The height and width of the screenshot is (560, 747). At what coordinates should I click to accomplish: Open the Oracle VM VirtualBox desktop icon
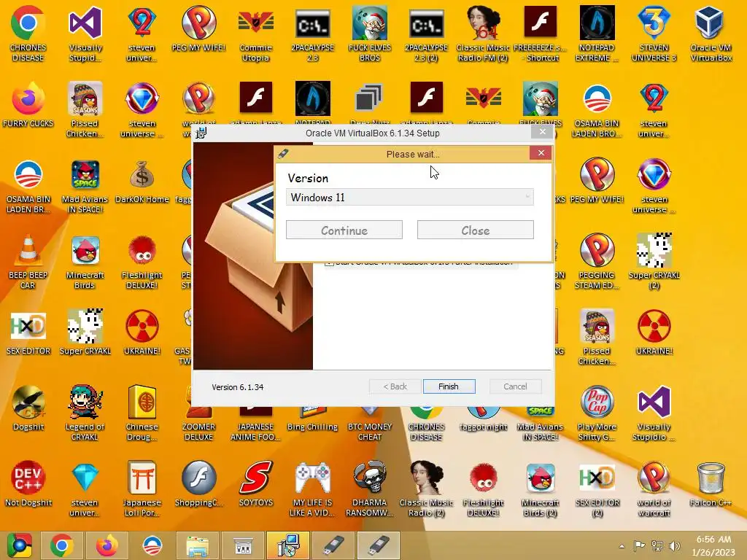[x=711, y=34]
